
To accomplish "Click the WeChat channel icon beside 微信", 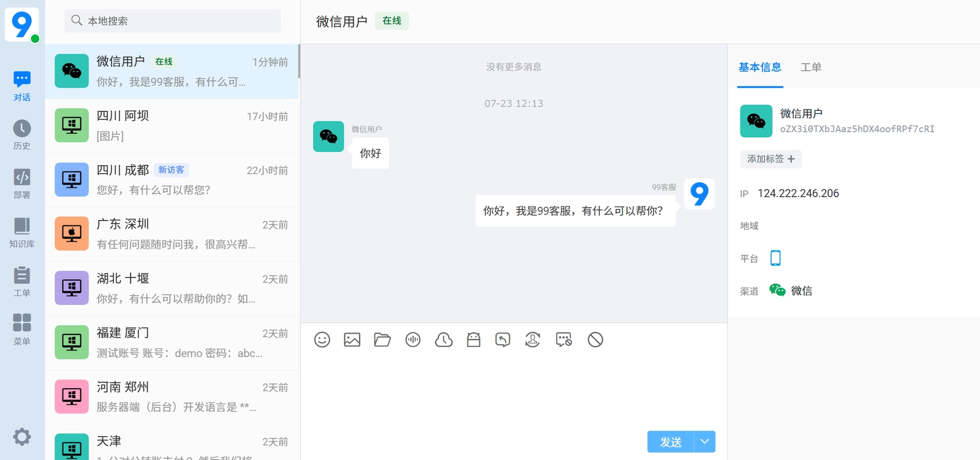I will (777, 290).
